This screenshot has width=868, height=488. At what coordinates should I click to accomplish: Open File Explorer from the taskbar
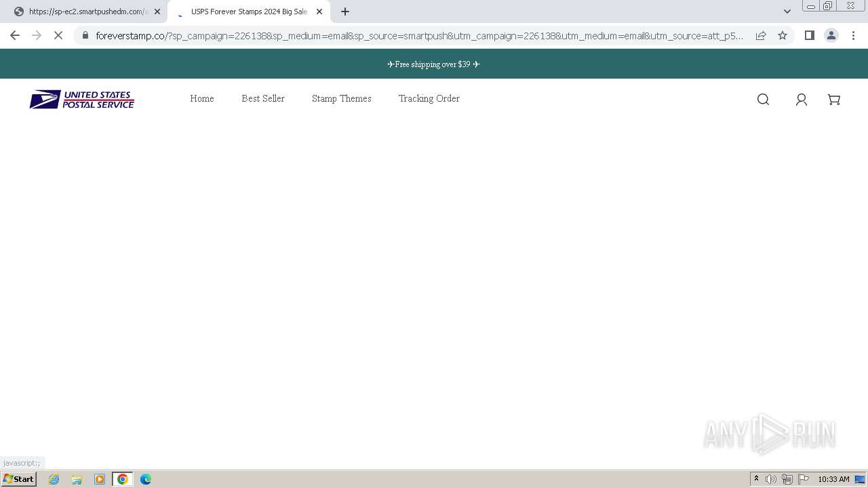point(77,479)
